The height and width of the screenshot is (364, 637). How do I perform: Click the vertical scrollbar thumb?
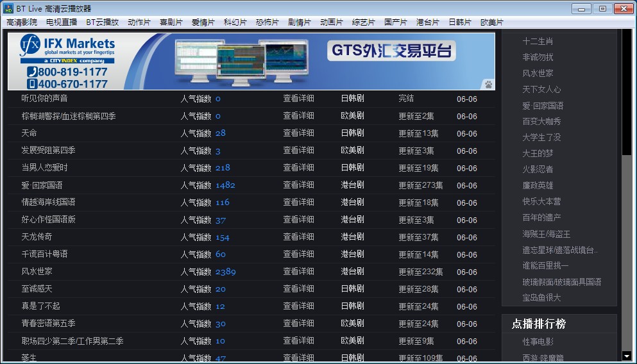627,92
